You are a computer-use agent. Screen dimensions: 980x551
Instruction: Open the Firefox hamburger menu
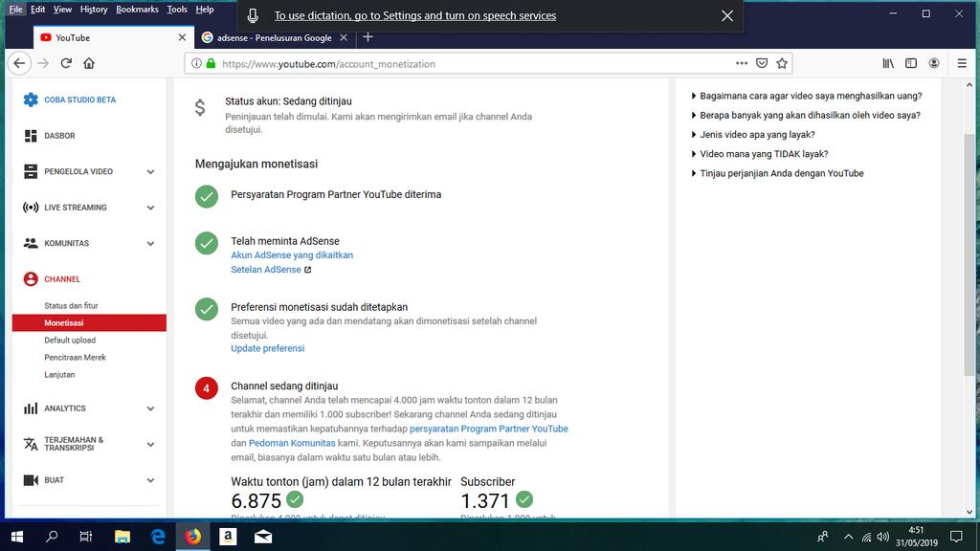coord(962,63)
